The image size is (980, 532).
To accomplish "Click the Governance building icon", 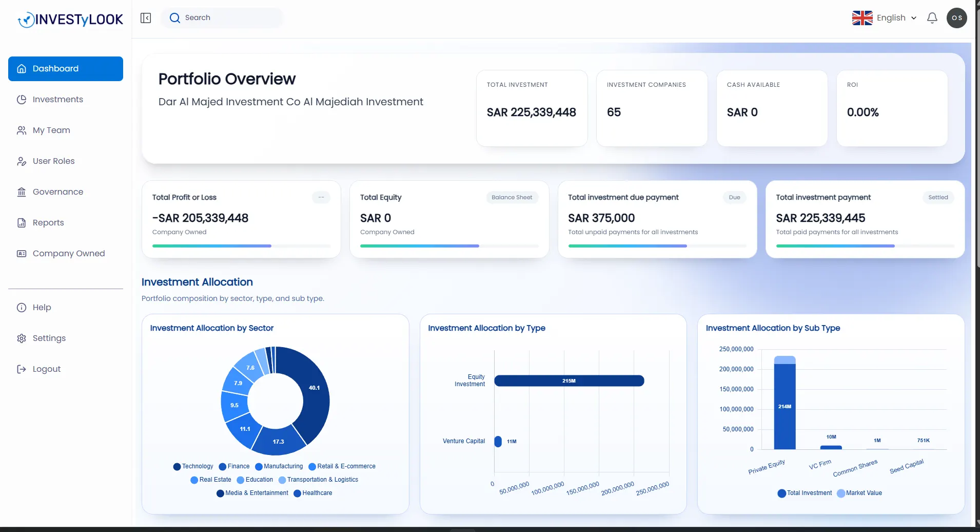I will coord(22,192).
